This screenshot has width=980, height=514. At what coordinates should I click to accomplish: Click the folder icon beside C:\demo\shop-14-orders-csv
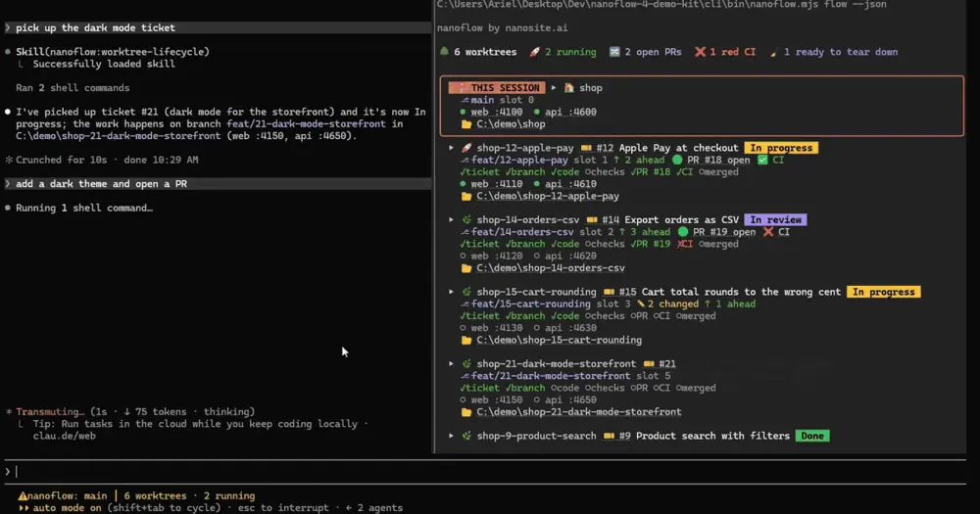(466, 268)
